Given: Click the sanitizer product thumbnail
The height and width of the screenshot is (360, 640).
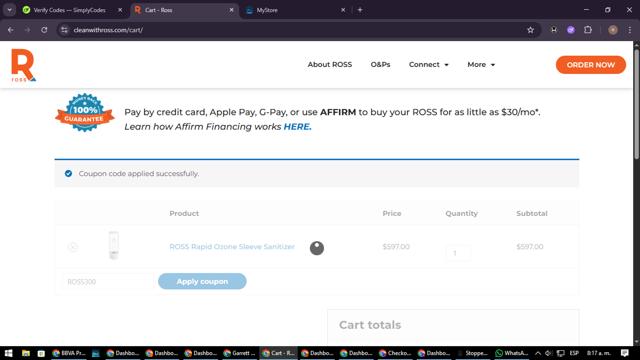Looking at the screenshot, I should [x=114, y=245].
